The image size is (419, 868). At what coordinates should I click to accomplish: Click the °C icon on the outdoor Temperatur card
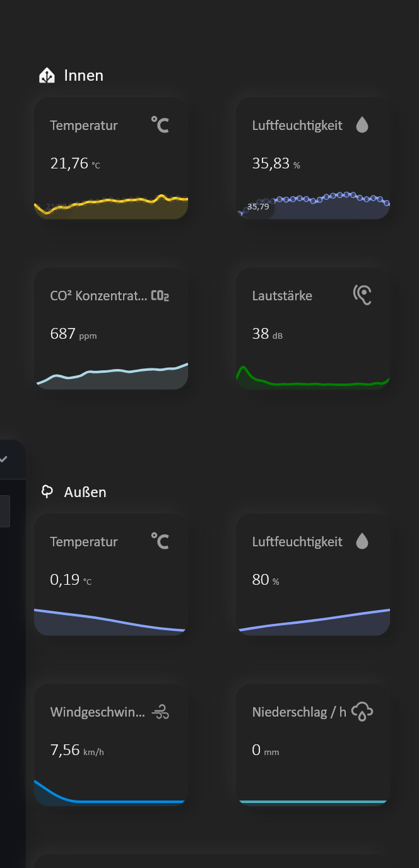(x=160, y=541)
